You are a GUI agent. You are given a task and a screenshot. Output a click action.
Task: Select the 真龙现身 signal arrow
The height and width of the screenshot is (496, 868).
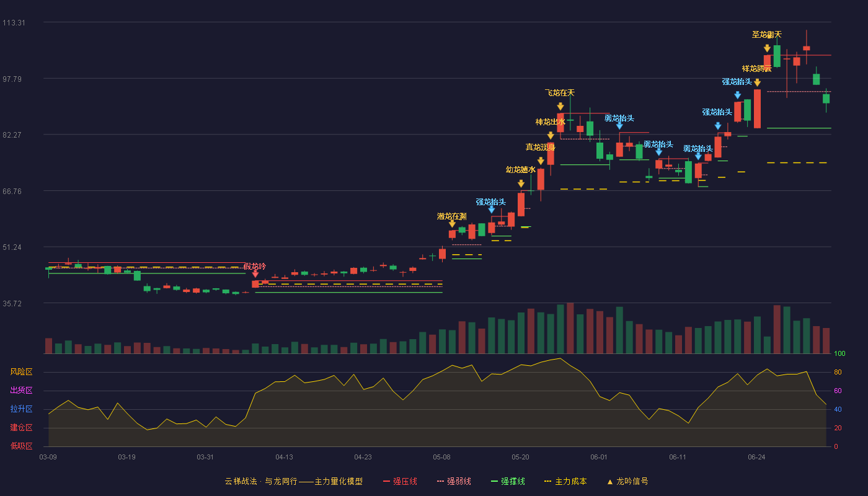tap(541, 161)
